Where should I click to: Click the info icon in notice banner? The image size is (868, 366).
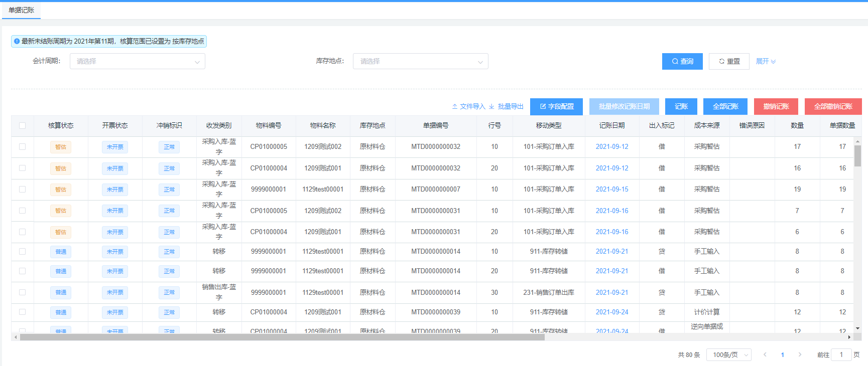[x=17, y=41]
